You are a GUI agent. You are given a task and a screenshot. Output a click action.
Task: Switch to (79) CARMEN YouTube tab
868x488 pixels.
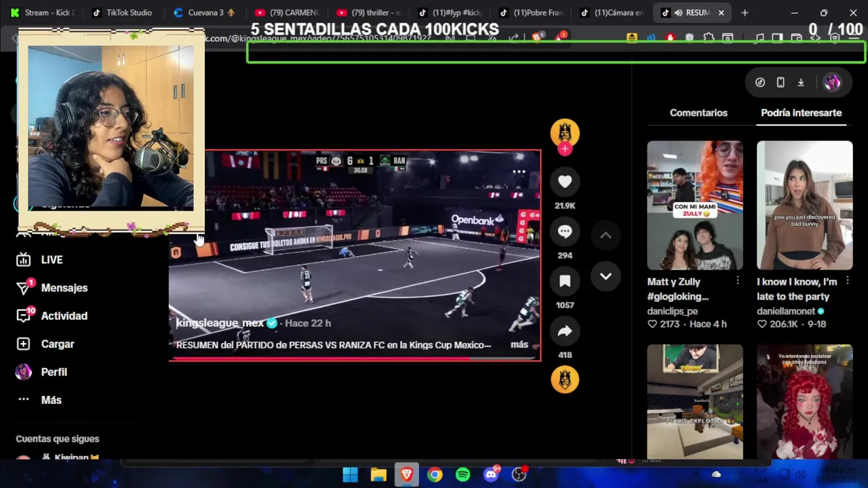[x=286, y=12]
